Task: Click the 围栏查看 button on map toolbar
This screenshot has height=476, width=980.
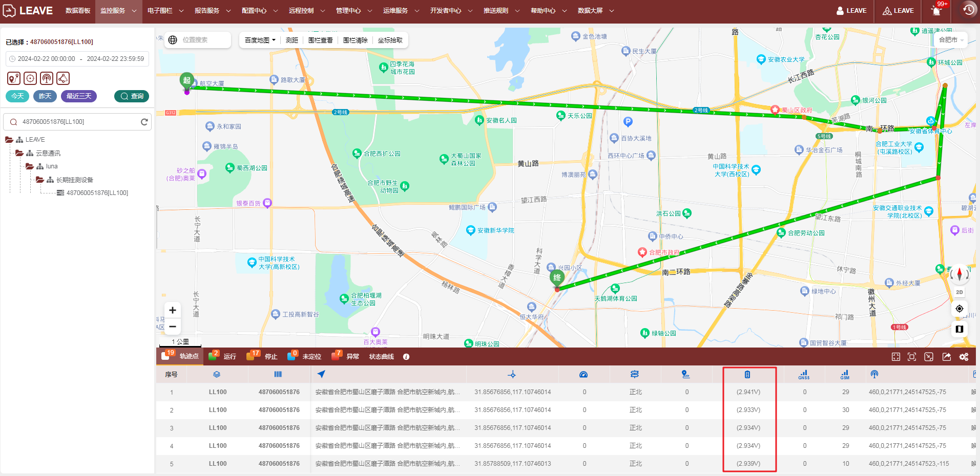Action: (320, 40)
